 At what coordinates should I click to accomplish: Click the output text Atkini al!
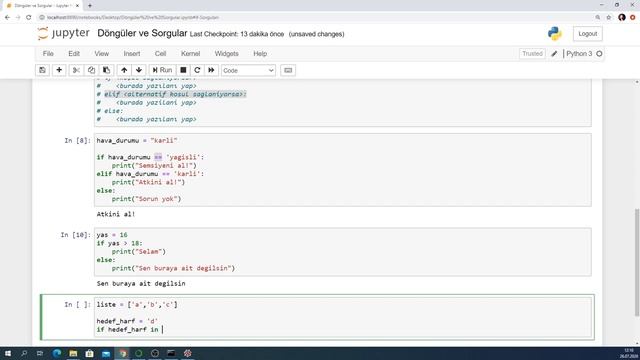coord(116,214)
